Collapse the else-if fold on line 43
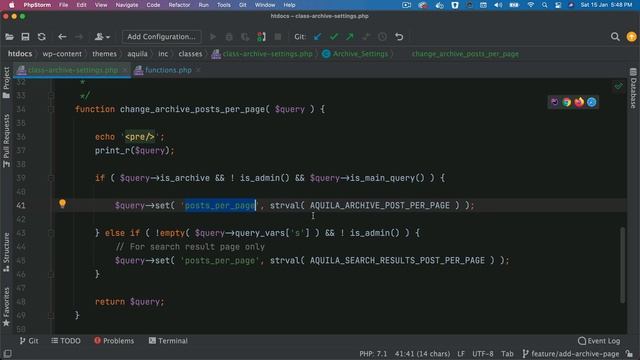The height and width of the screenshot is (360, 640). coord(51,233)
